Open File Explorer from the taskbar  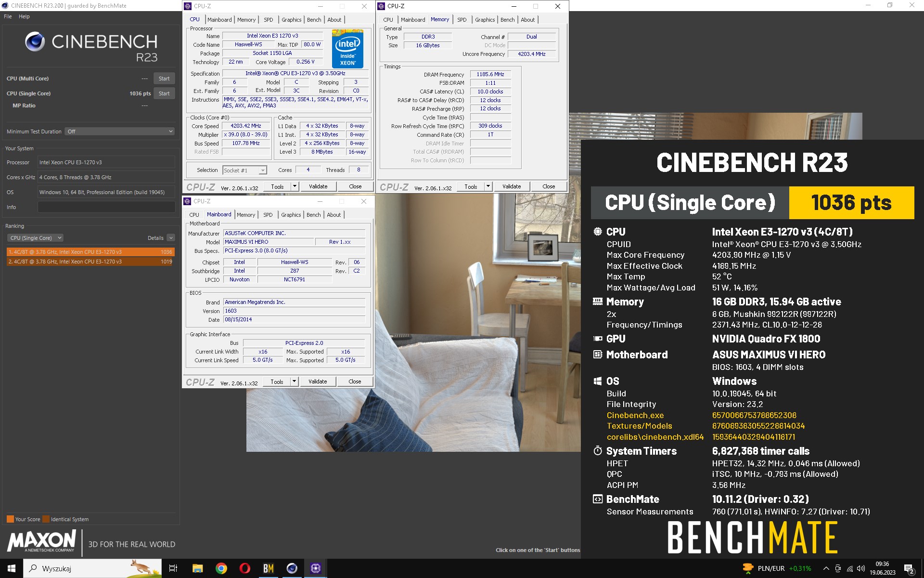197,568
